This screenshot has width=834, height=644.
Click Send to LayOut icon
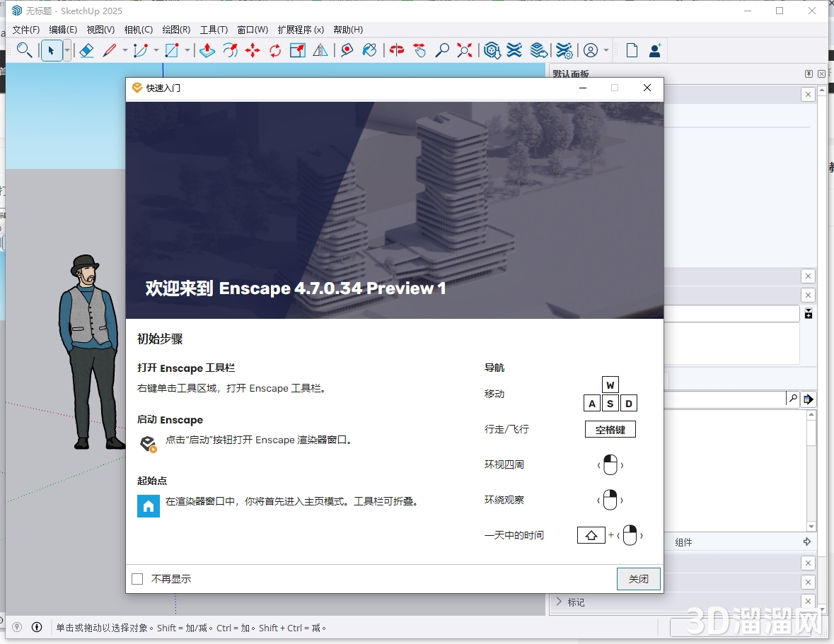click(x=539, y=50)
